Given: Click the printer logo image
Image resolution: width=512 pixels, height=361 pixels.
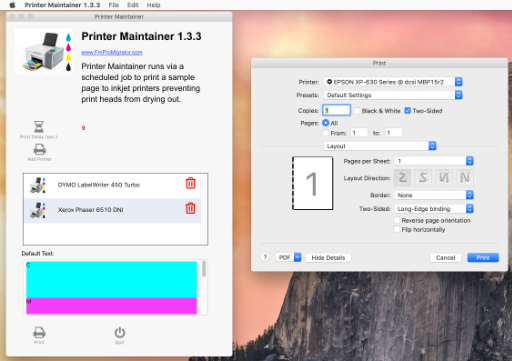Looking at the screenshot, I should [44, 52].
